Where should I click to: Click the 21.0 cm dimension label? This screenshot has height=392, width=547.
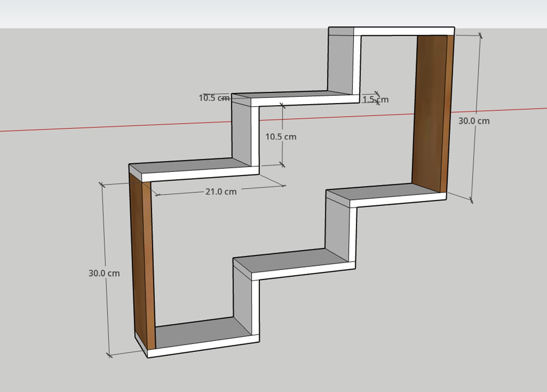221,192
